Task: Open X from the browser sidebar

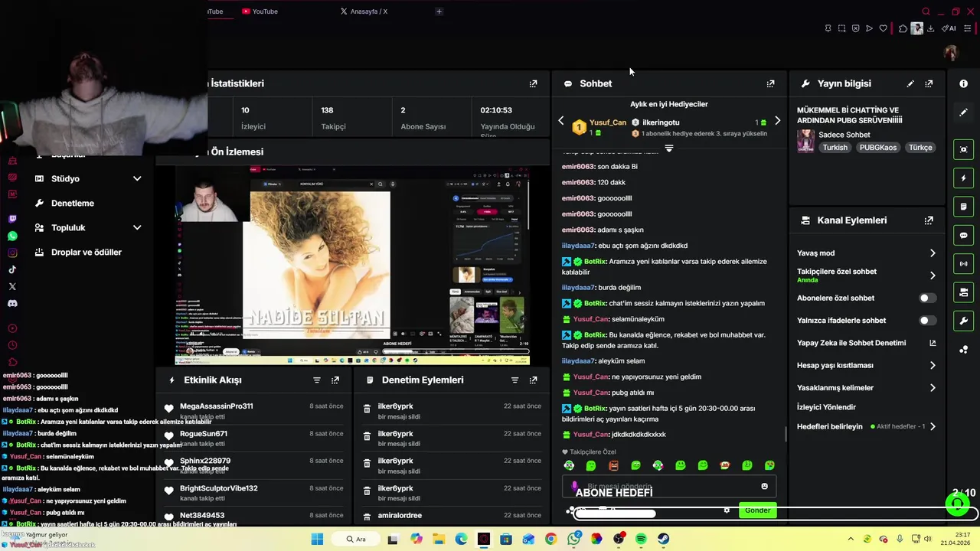Action: 12,286
